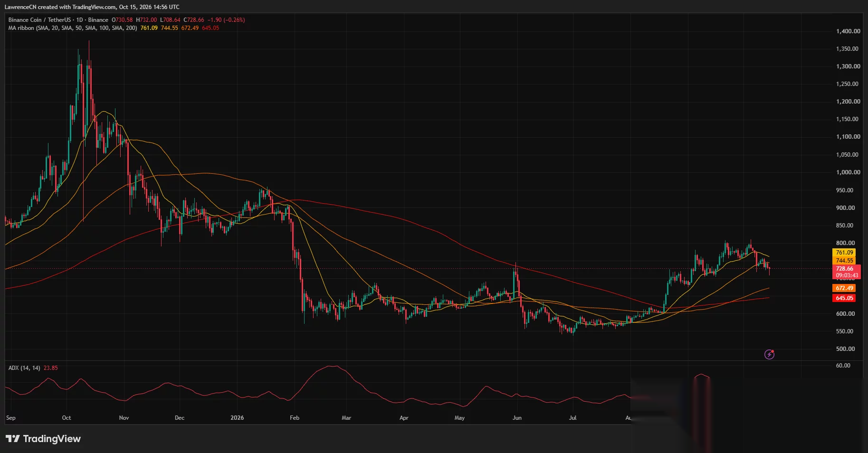The width and height of the screenshot is (868, 453).
Task: Click the close price C728.66 in header
Action: click(194, 20)
